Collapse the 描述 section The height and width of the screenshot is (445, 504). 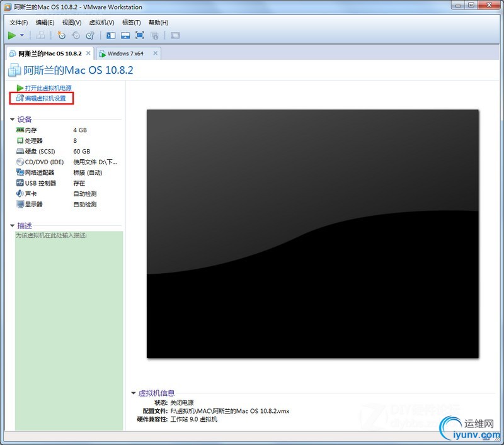pyautogui.click(x=12, y=226)
